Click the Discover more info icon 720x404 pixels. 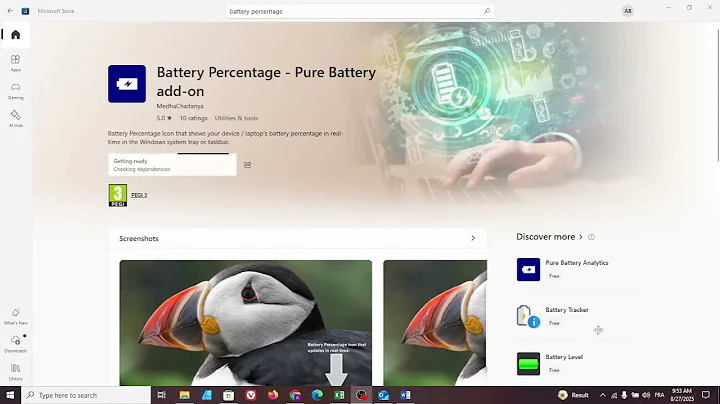591,237
